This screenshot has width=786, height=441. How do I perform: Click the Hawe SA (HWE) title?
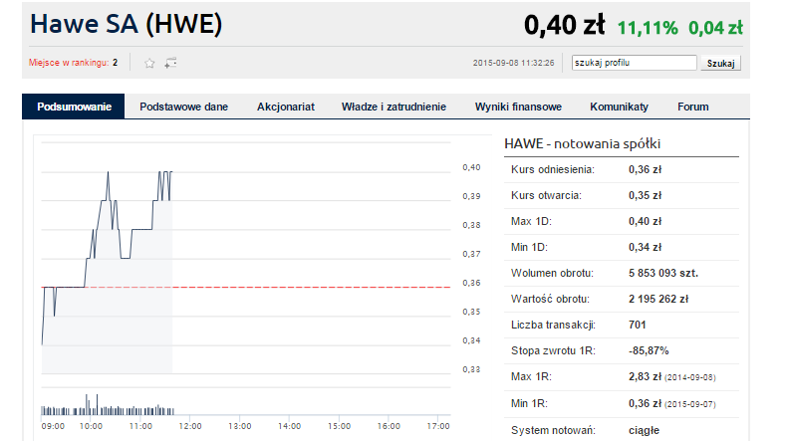point(126,24)
